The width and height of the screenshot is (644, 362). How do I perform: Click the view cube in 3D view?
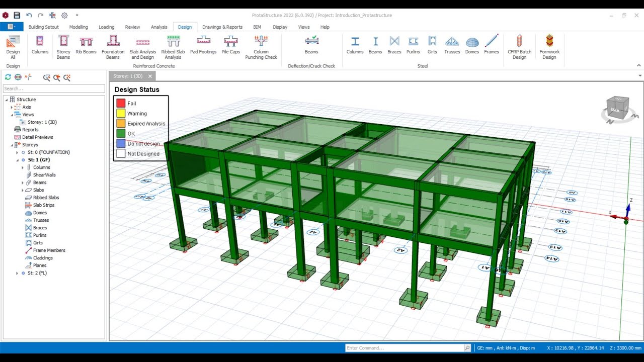pyautogui.click(x=618, y=108)
